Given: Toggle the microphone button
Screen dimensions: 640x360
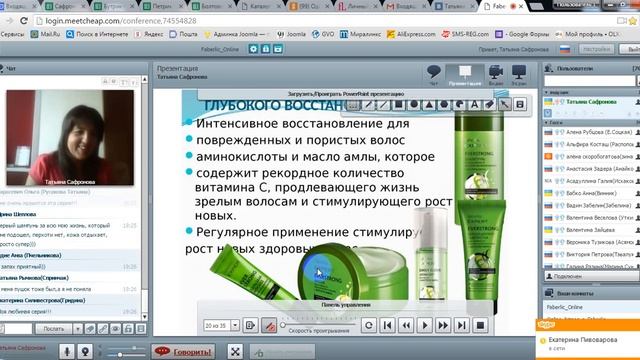Looking at the screenshot, I should 67,351.
